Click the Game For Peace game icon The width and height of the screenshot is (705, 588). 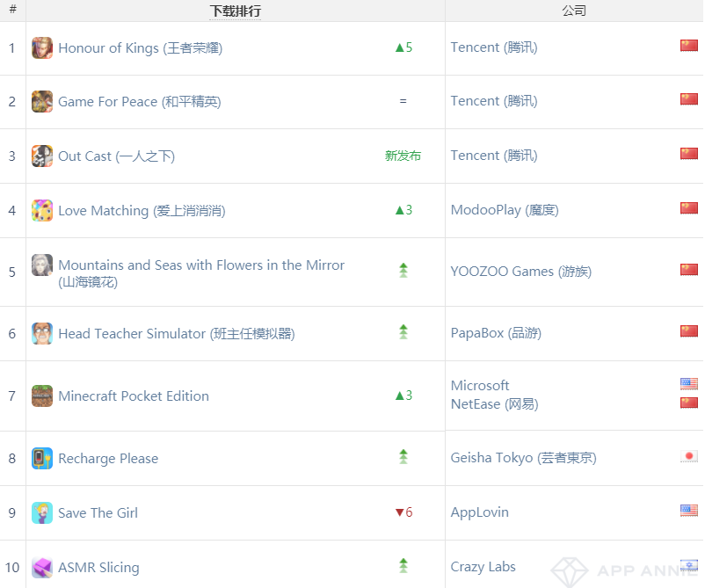point(42,102)
